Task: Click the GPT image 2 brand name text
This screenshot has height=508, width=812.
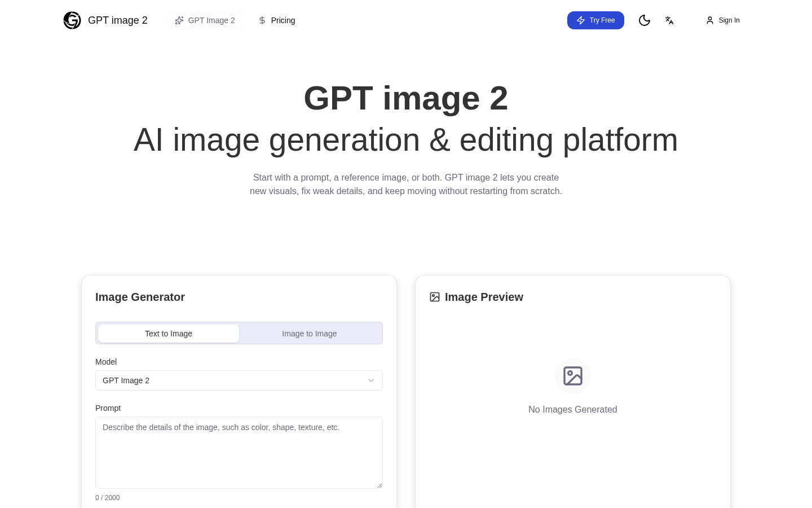Action: 118,20
